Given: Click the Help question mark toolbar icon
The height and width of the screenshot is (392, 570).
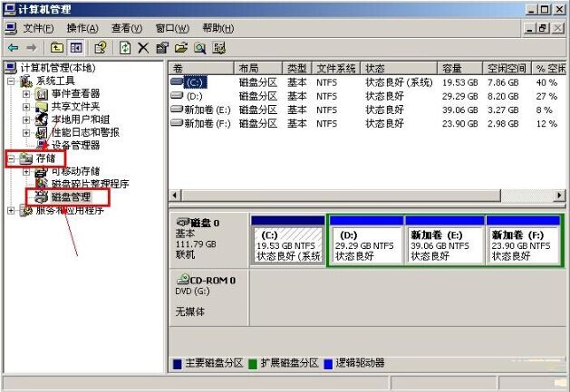Looking at the screenshot, I should tap(100, 48).
